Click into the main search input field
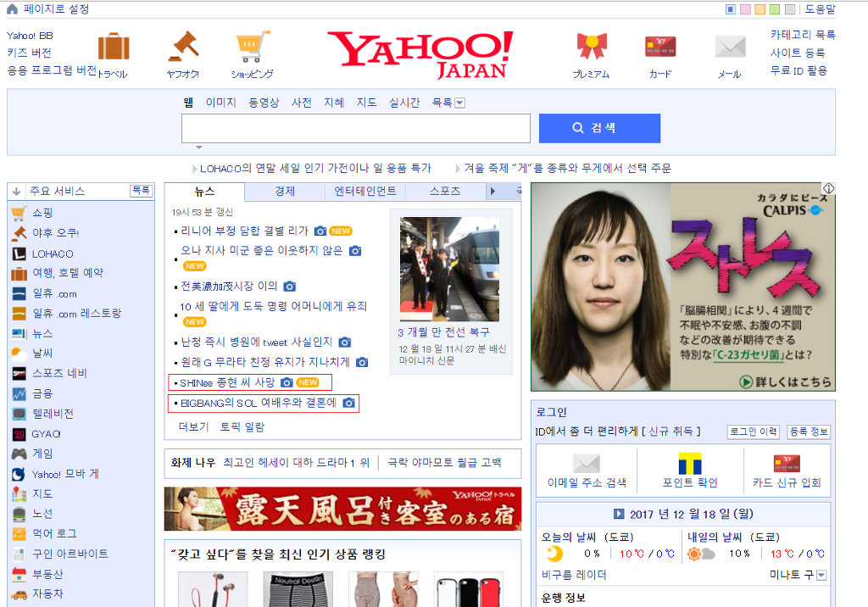 [x=356, y=129]
